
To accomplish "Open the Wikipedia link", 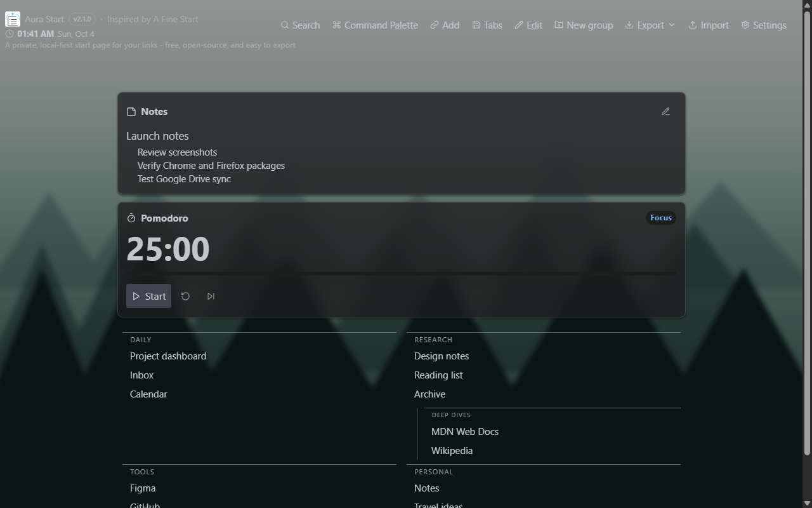I will coord(452,451).
